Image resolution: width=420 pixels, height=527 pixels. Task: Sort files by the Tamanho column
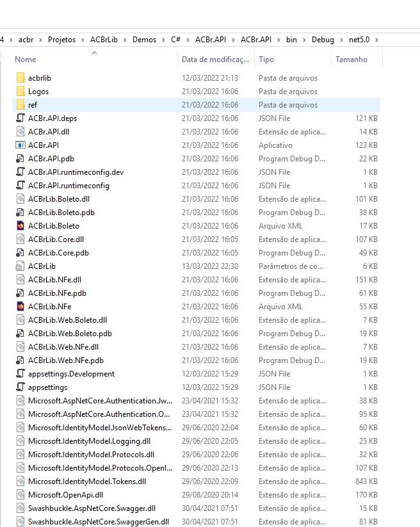351,60
